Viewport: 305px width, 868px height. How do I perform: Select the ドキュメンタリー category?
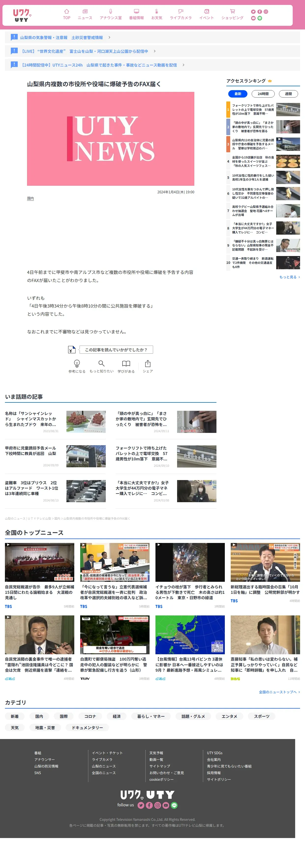[87, 727]
